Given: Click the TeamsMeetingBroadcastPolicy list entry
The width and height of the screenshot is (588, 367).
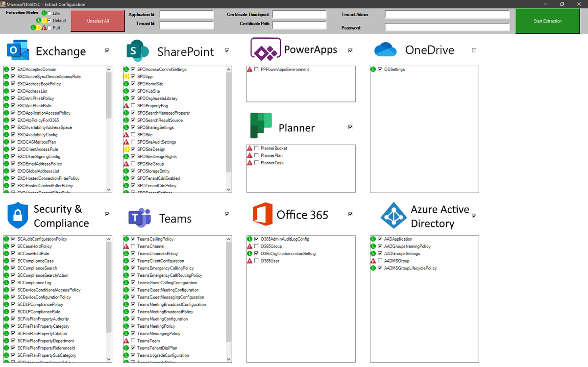Looking at the screenshot, I should coord(165,312).
